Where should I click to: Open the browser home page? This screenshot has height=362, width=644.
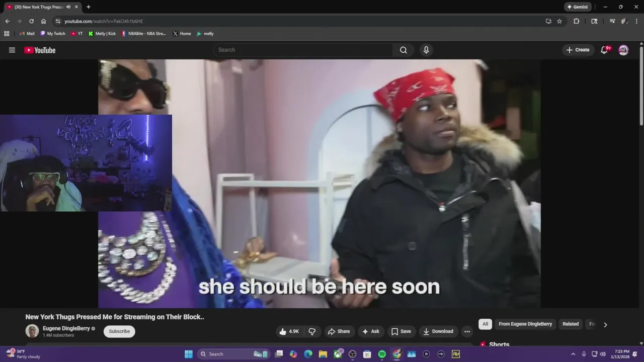tap(43, 21)
